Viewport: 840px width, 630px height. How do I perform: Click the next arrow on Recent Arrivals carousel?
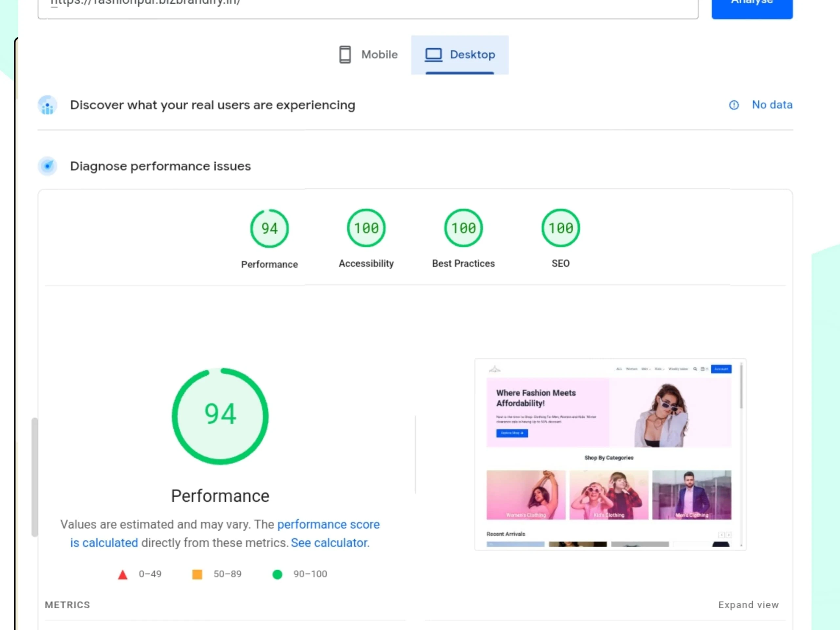tap(729, 535)
